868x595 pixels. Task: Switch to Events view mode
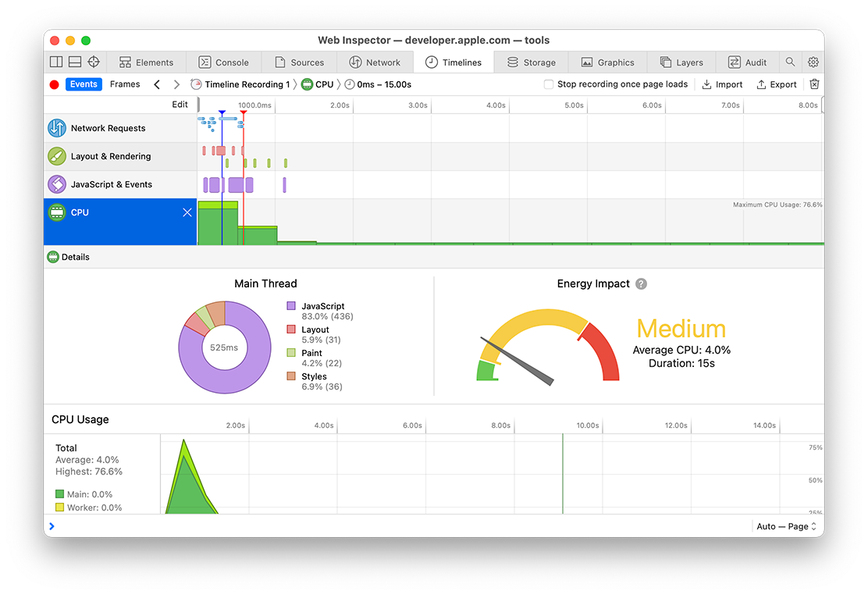point(84,84)
